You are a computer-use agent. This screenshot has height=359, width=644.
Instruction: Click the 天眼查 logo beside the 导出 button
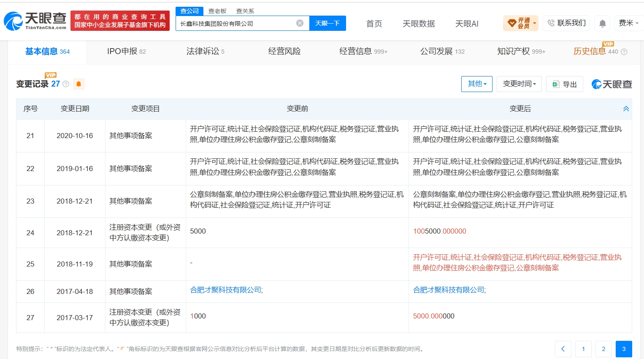coord(612,84)
